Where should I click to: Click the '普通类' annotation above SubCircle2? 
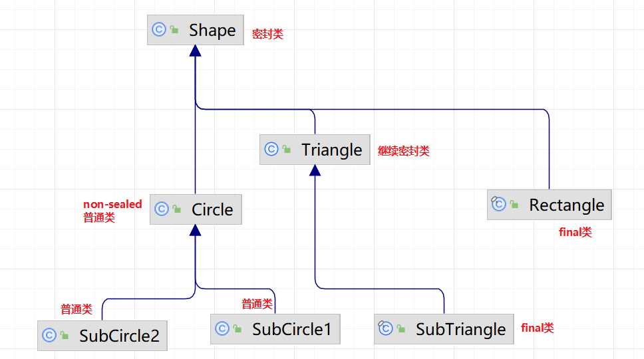pyautogui.click(x=77, y=309)
